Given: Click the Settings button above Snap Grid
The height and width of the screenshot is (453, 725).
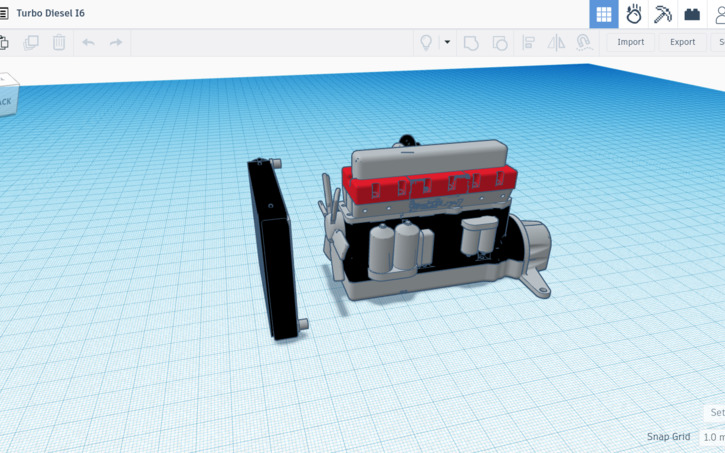Looking at the screenshot, I should 715,412.
